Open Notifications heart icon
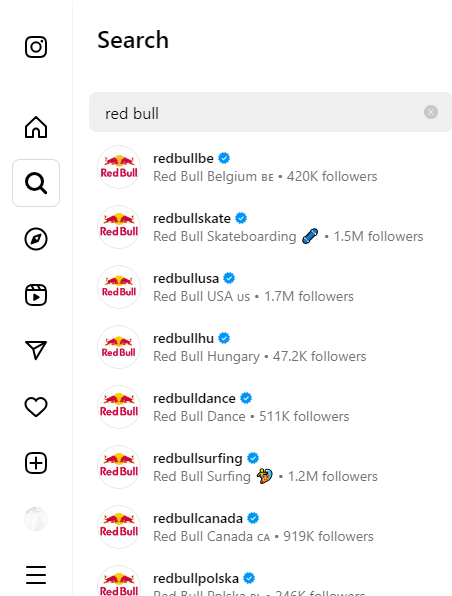The image size is (452, 596). point(36,407)
